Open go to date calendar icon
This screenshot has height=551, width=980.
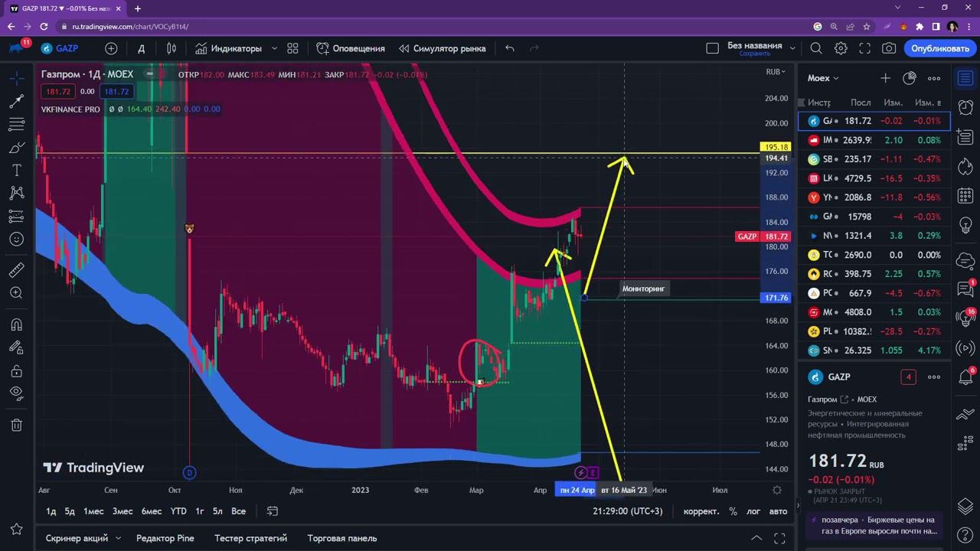click(273, 511)
